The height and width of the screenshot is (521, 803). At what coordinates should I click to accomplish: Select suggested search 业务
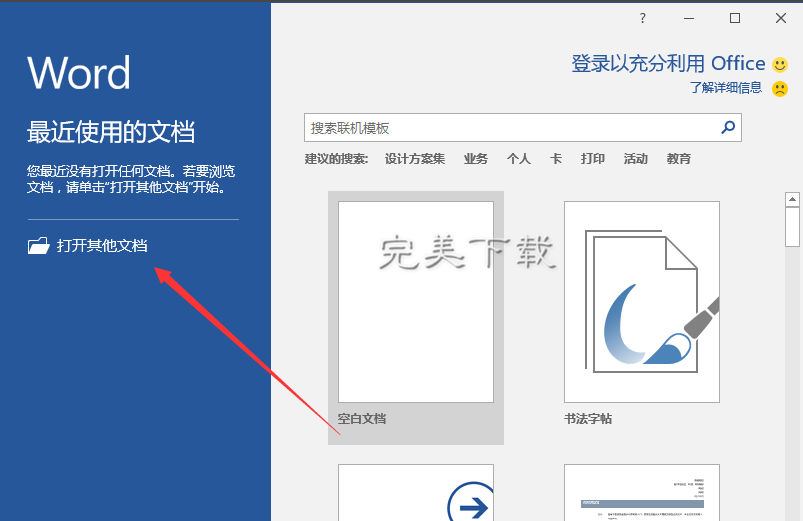(x=476, y=159)
